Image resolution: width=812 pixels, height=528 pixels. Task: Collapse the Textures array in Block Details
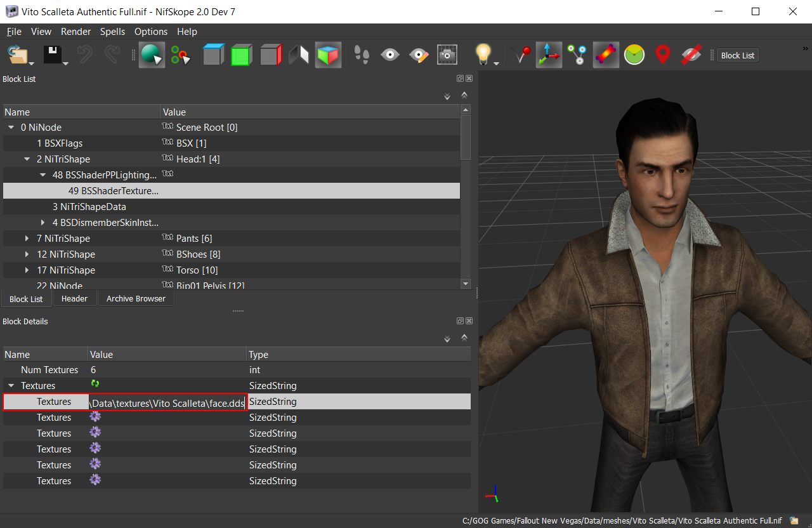click(x=11, y=386)
